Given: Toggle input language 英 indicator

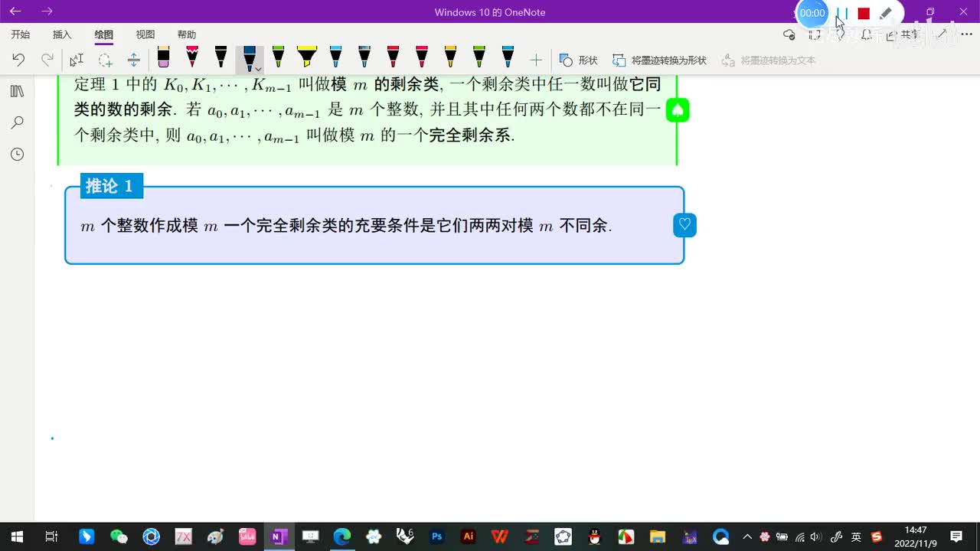Looking at the screenshot, I should pyautogui.click(x=857, y=536).
